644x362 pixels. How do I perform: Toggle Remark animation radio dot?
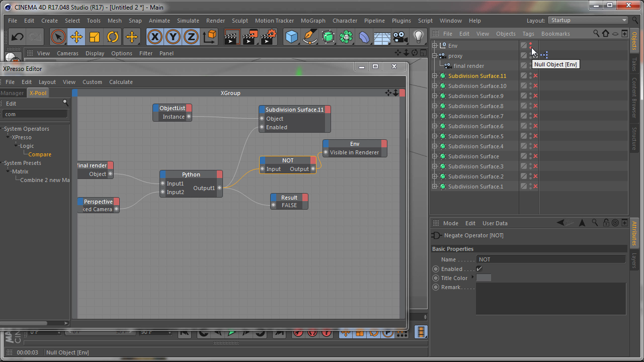436,287
